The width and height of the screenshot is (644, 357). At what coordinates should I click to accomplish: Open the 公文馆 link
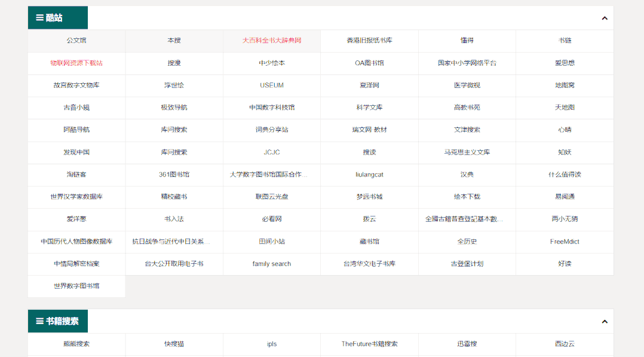click(x=76, y=40)
